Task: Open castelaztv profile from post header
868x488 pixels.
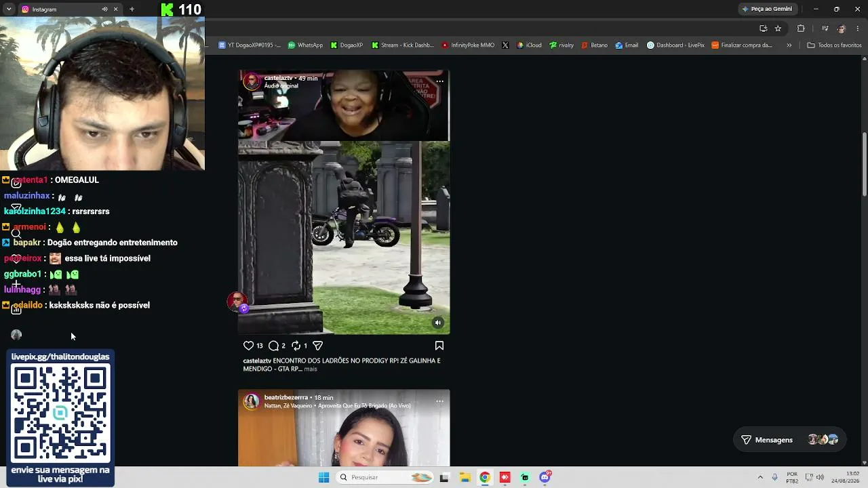Action: (x=278, y=78)
